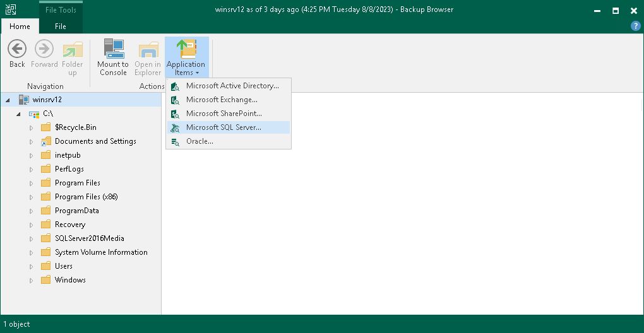Viewport: 644px width, 333px height.
Task: Click the PerfLogs folder icon
Action: pos(46,169)
